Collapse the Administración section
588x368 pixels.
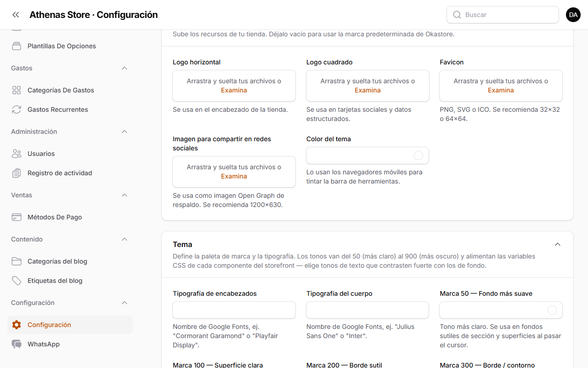124,132
